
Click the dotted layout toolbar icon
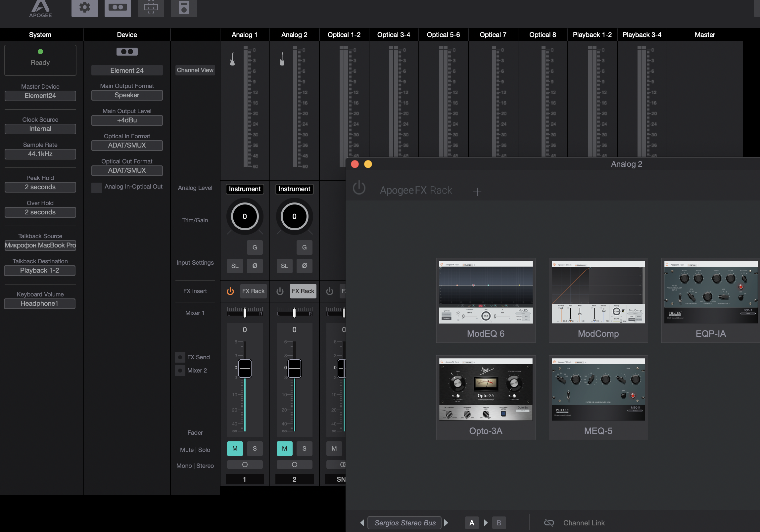[x=151, y=7]
